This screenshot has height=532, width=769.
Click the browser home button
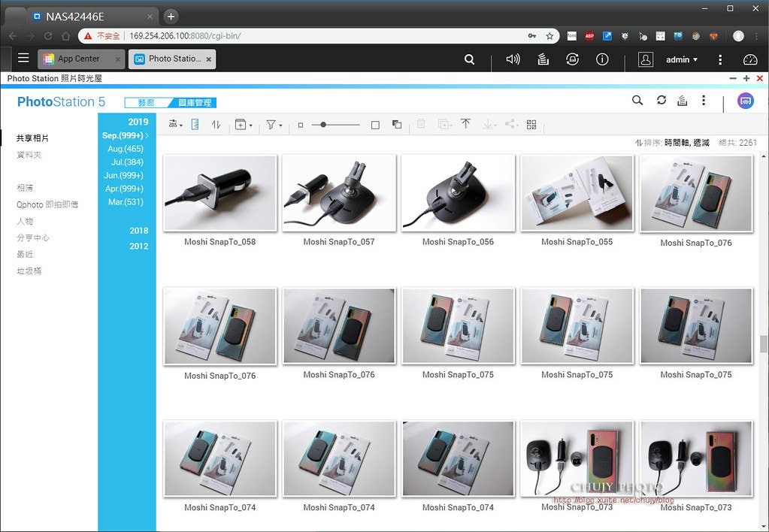[x=65, y=36]
